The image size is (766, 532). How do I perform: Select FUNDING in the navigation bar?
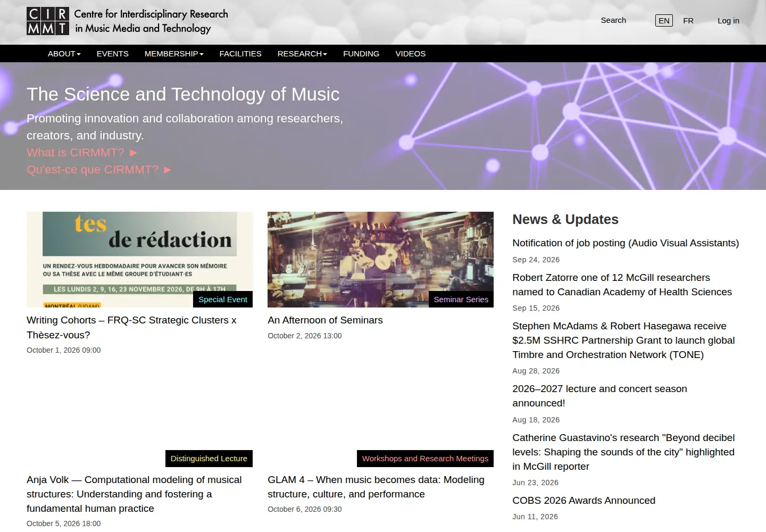pyautogui.click(x=361, y=54)
